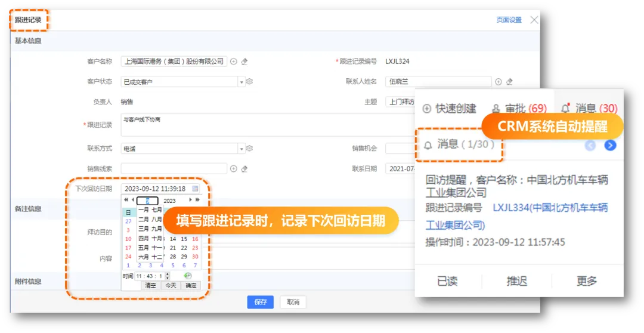Click the add icon beside 联系人姓名
644x333 pixels.
pyautogui.click(x=499, y=82)
